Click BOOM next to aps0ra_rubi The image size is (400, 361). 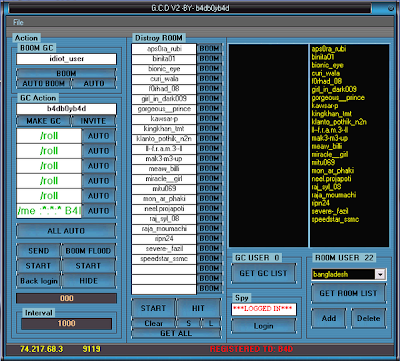pos(209,48)
